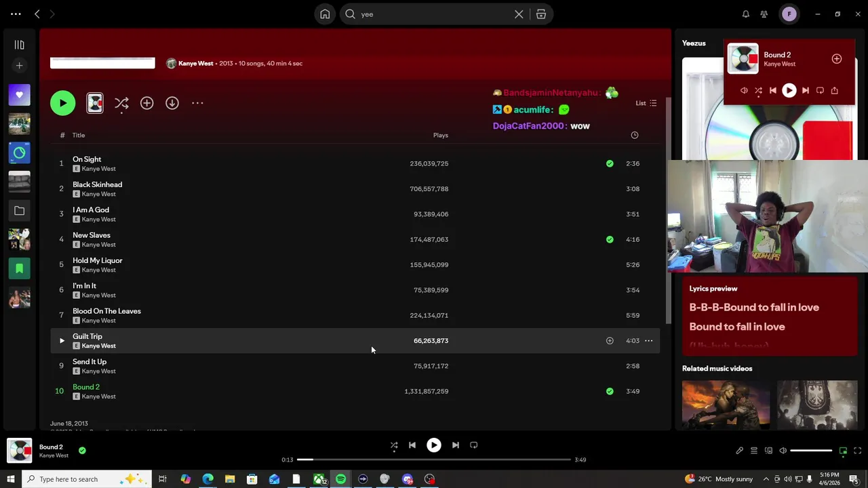This screenshot has height=488, width=868.
Task: Click the Kanye West artist link in header
Action: coord(196,63)
